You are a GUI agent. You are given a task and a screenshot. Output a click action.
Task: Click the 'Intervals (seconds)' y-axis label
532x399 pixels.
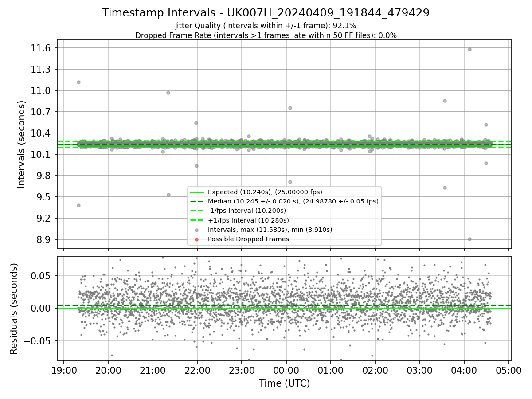(x=21, y=144)
